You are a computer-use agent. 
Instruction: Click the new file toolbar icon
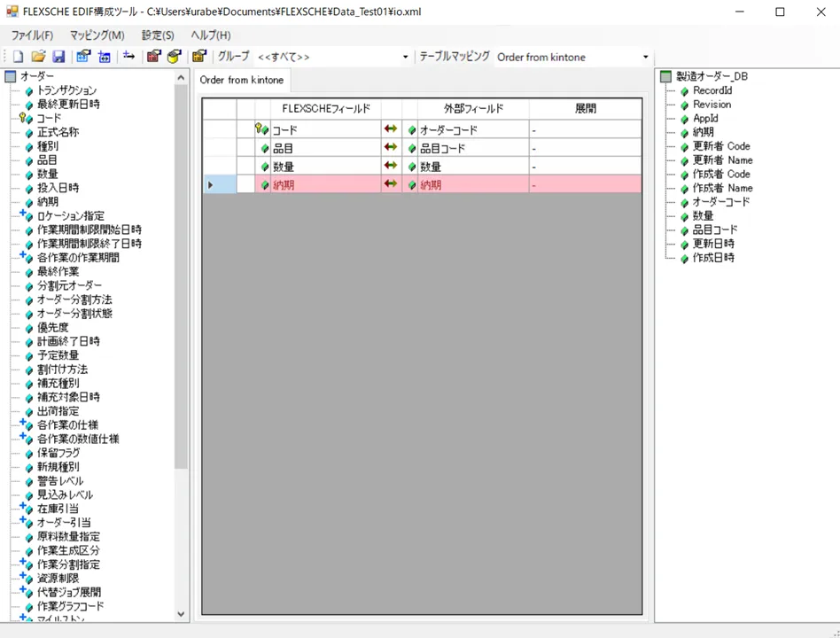tap(18, 57)
